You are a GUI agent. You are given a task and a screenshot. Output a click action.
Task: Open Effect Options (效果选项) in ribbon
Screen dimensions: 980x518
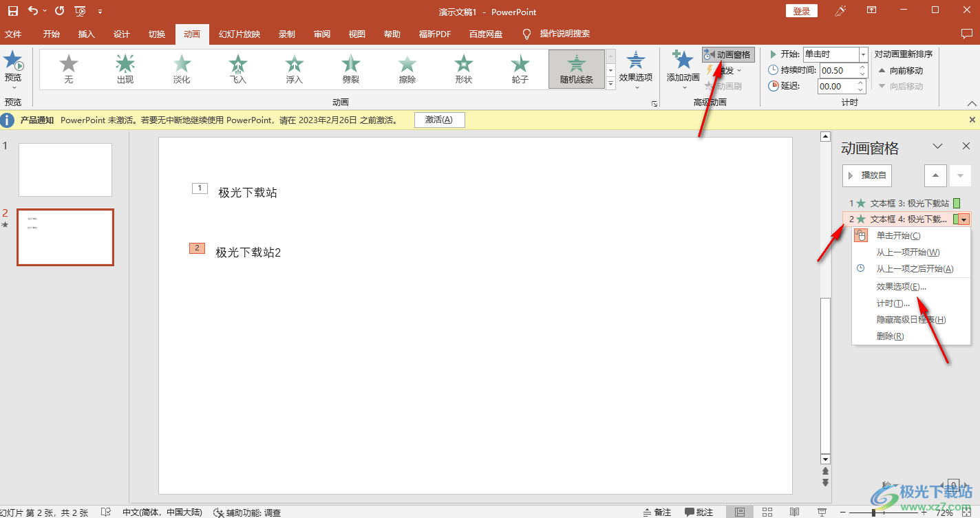636,69
